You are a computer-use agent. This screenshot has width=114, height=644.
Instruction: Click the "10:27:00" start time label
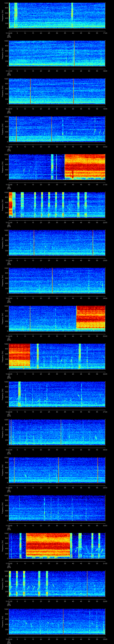pos(9,450)
